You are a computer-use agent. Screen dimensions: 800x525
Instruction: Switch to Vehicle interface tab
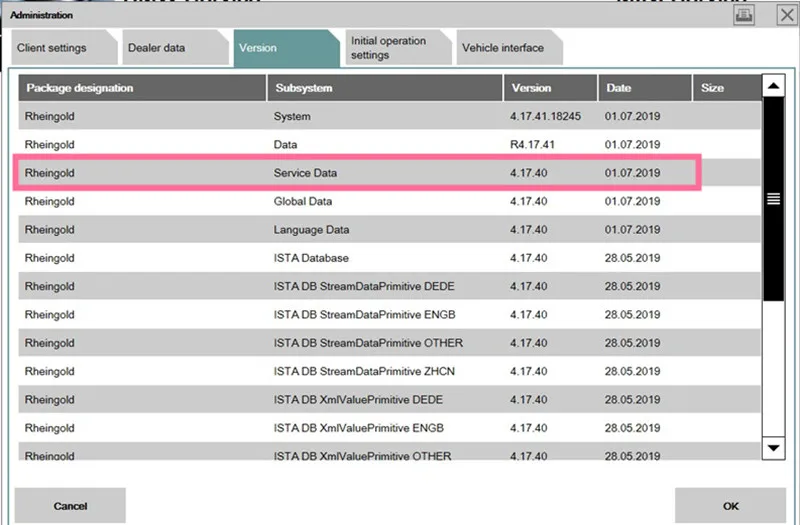509,47
